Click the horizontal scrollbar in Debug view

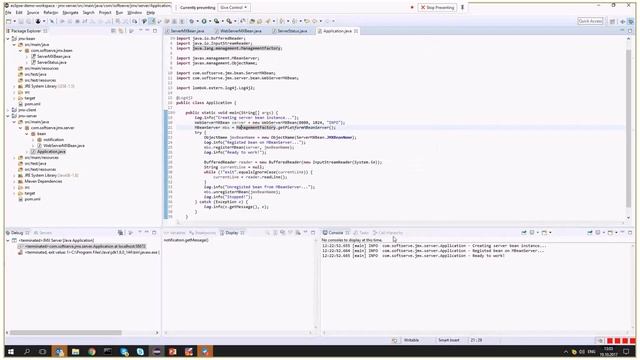65,333
